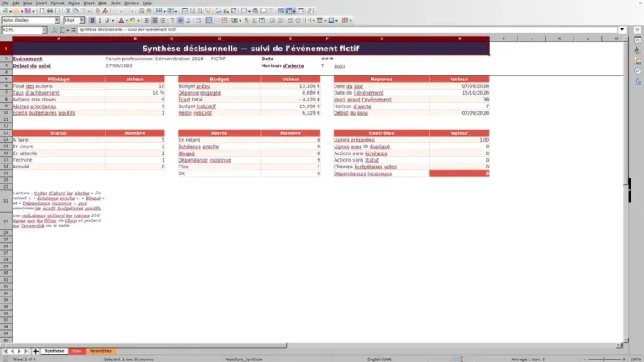Screen dimensions: 644x362
Task: Click the Insert Pivot Table icon
Action: (234, 11)
